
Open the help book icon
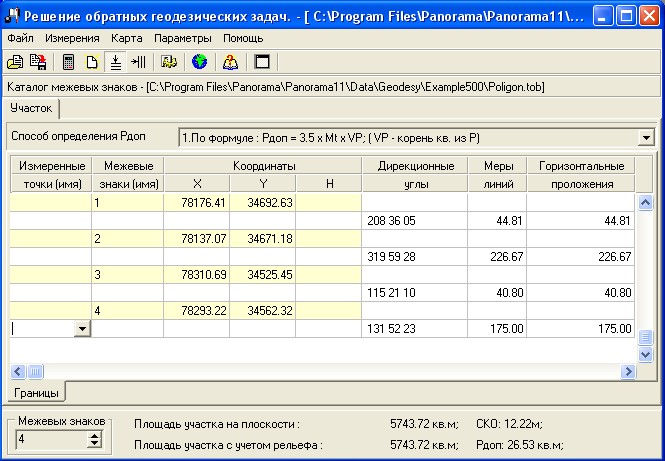[x=229, y=63]
